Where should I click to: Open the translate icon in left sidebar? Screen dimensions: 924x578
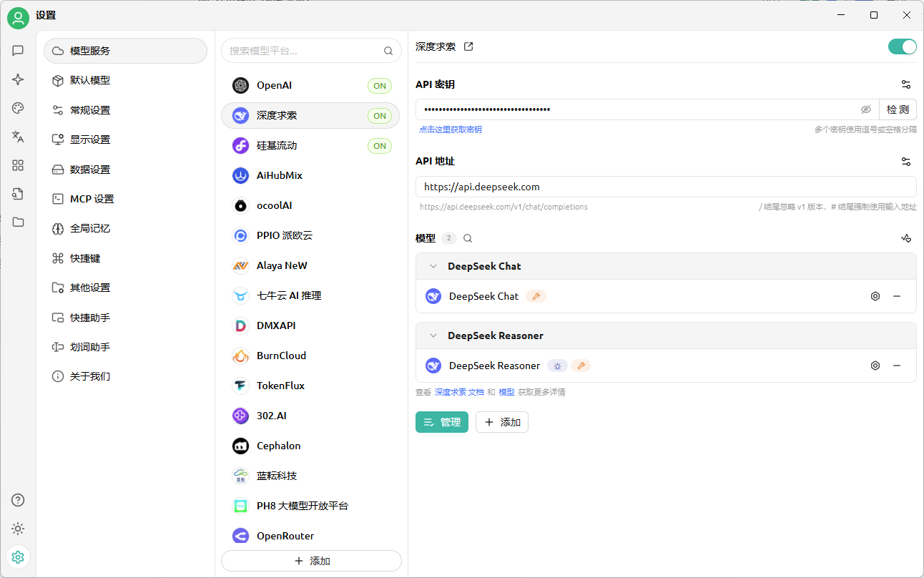(x=18, y=137)
